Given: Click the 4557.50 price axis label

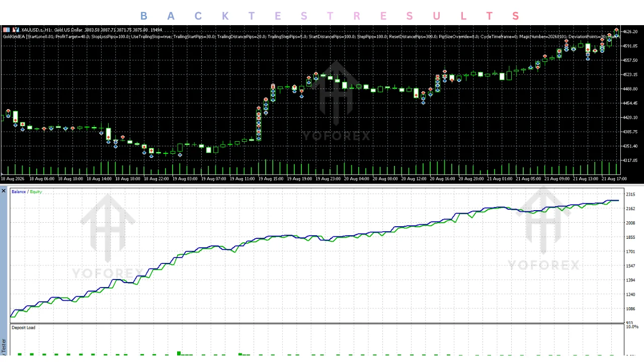Looking at the screenshot, I should pos(630,60).
